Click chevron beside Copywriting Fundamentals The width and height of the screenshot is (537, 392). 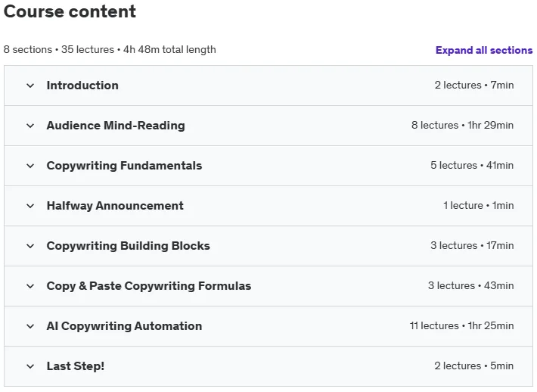30,166
